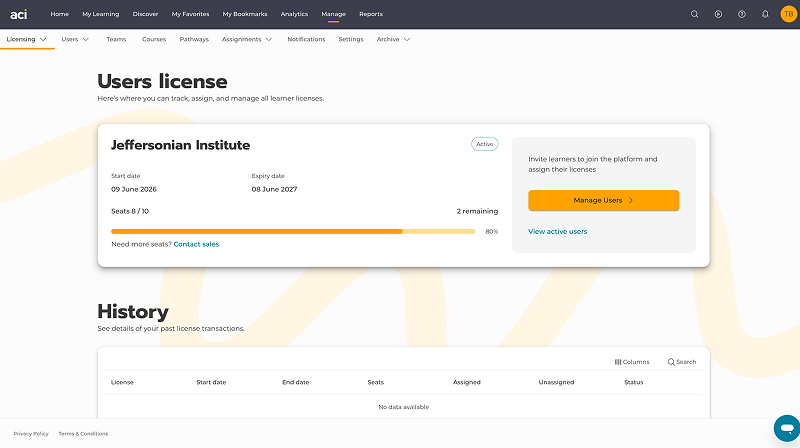Sort by Seats column header

point(376,382)
